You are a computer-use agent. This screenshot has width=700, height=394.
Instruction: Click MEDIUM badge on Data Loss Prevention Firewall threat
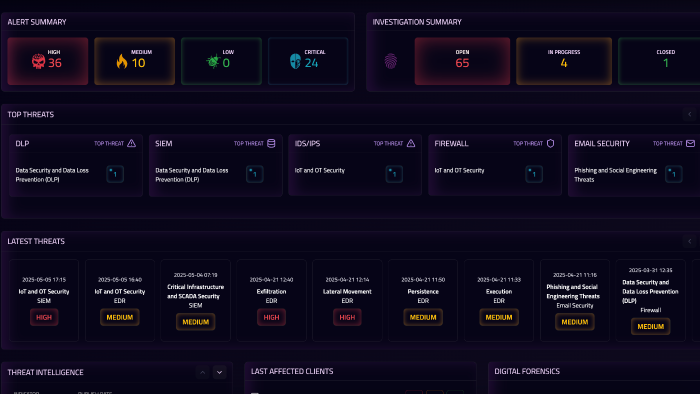(650, 326)
